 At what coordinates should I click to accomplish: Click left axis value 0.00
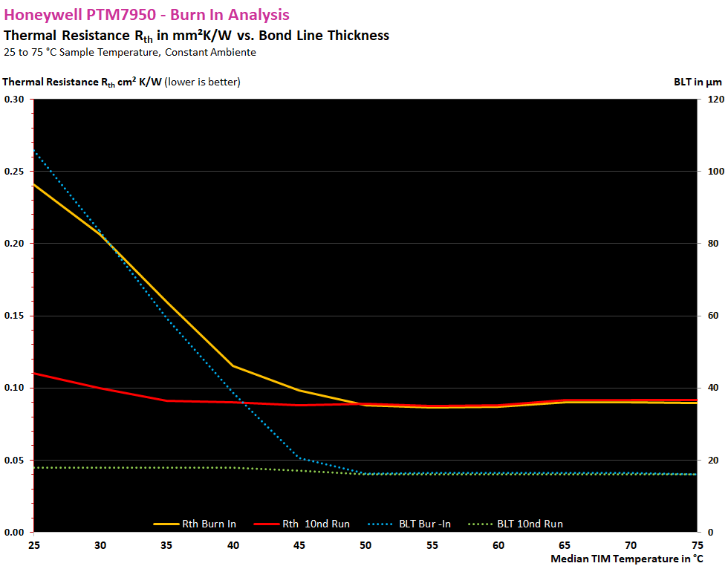(x=14, y=533)
